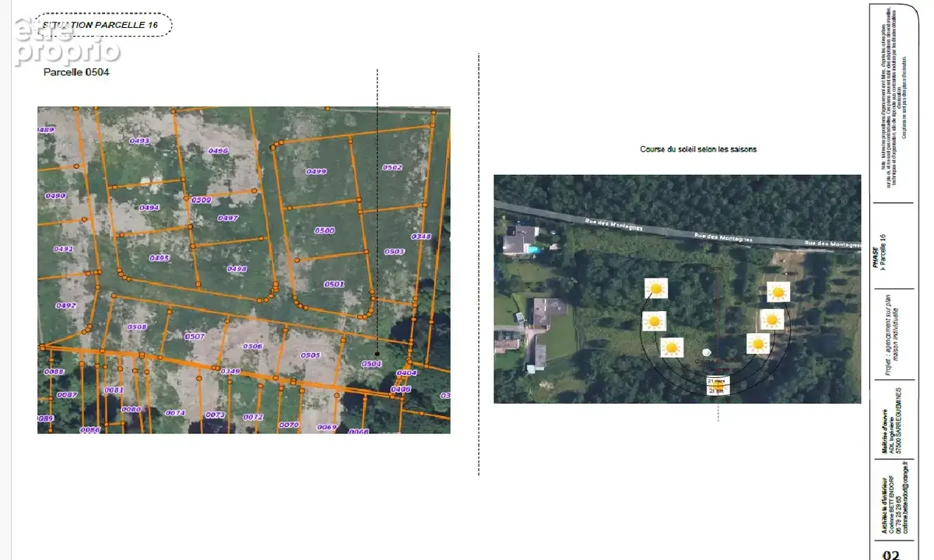The height and width of the screenshot is (560, 934).
Task: Click parcel number 0507
Action: click(195, 336)
